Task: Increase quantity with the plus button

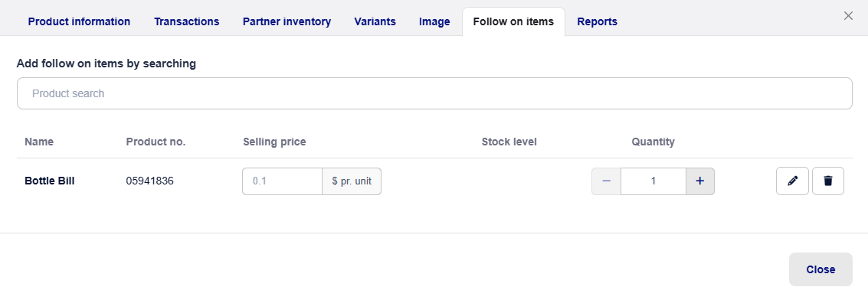Action: pos(699,181)
